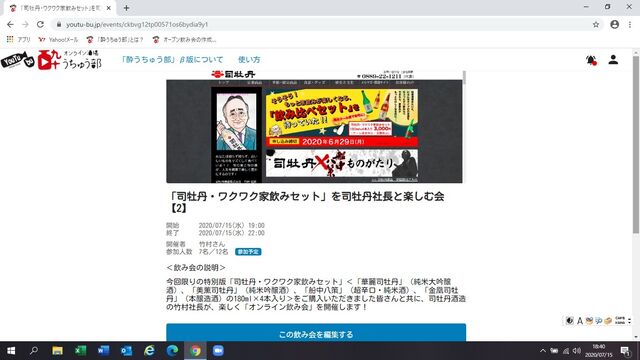This screenshot has height=360, width=640.
Task: Open the アプリ bookmarks shortcut
Action: pos(19,40)
